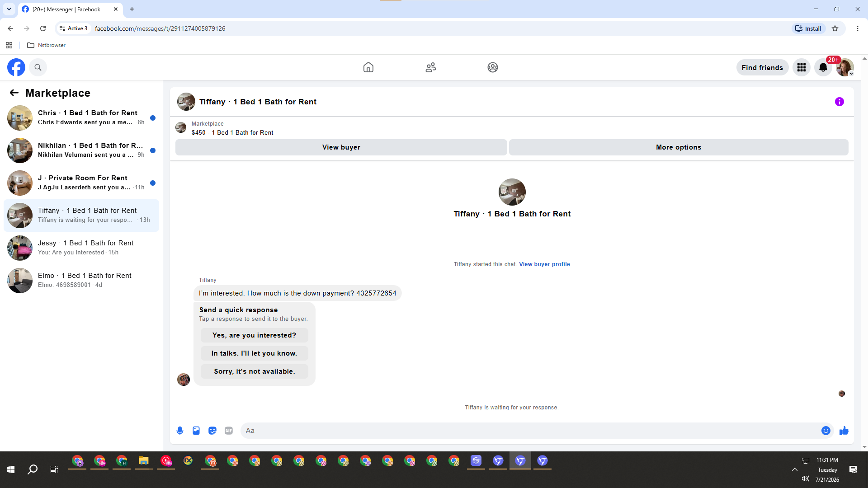Screen dimensions: 868x488
Task: Go back using the Marketplace back arrow
Action: tap(14, 93)
